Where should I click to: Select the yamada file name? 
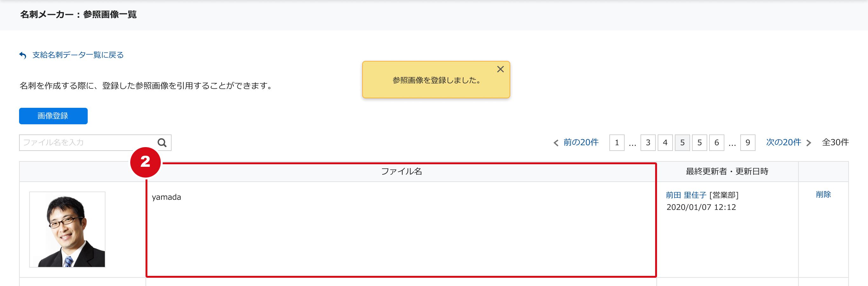(x=166, y=197)
